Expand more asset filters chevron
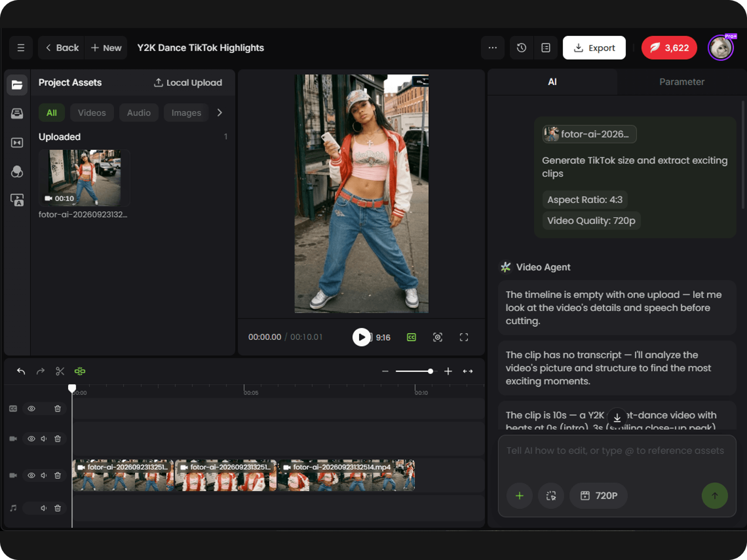The height and width of the screenshot is (560, 747). tap(219, 112)
